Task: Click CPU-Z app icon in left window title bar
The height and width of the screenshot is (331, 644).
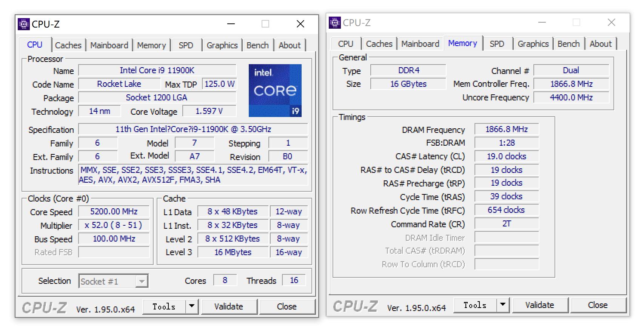Action: (x=24, y=24)
